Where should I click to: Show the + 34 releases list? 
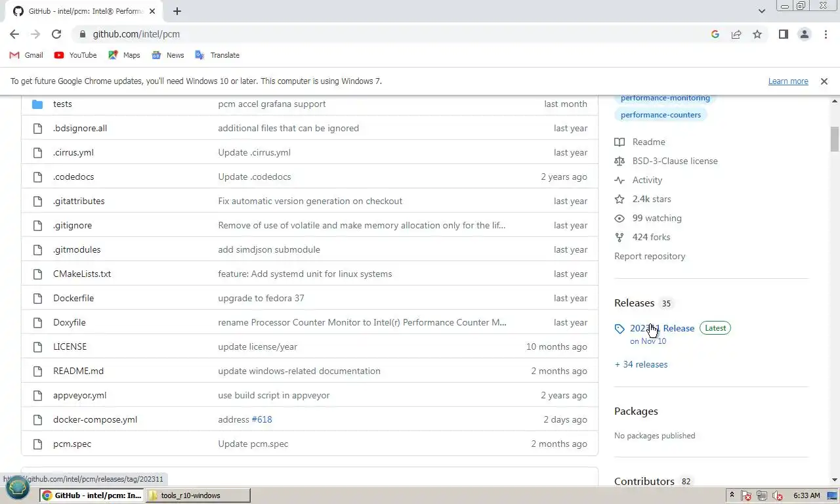click(x=641, y=364)
